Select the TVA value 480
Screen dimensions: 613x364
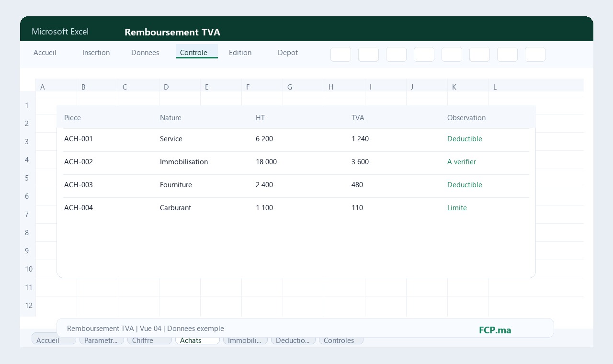357,185
